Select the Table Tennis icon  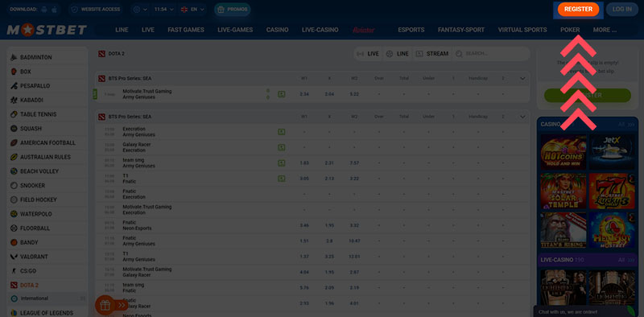[14, 114]
